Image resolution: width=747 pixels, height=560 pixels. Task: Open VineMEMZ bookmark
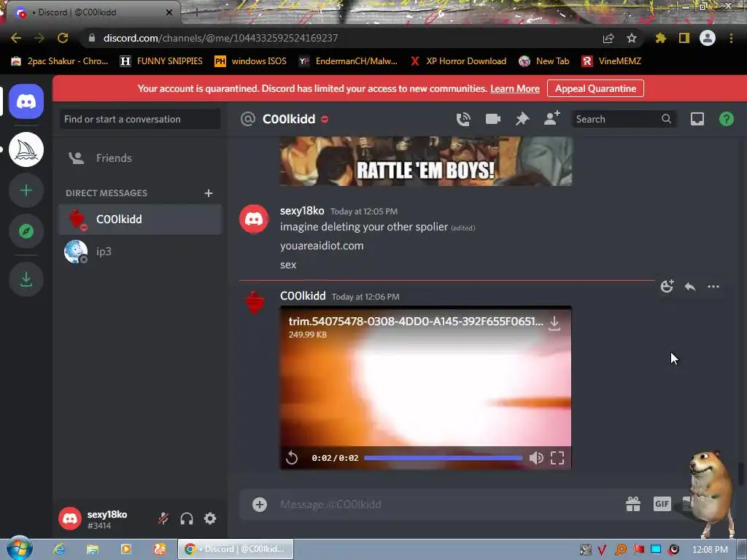tap(612, 61)
